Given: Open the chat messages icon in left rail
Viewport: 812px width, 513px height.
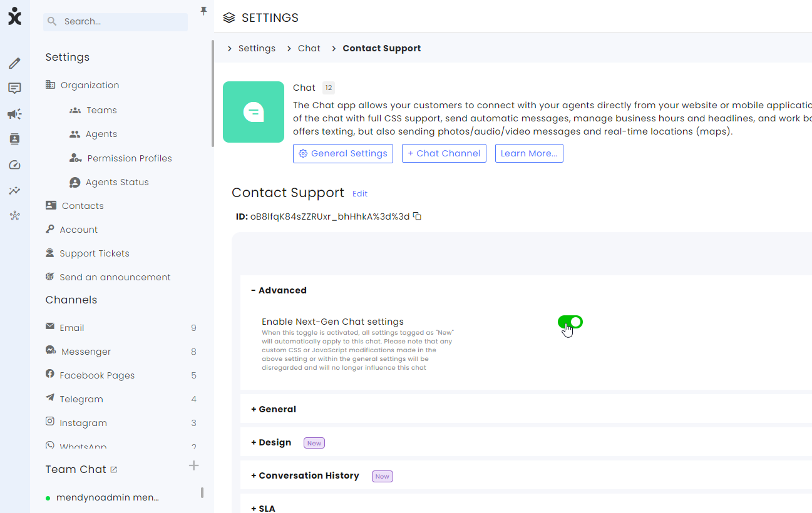Looking at the screenshot, I should (14, 88).
